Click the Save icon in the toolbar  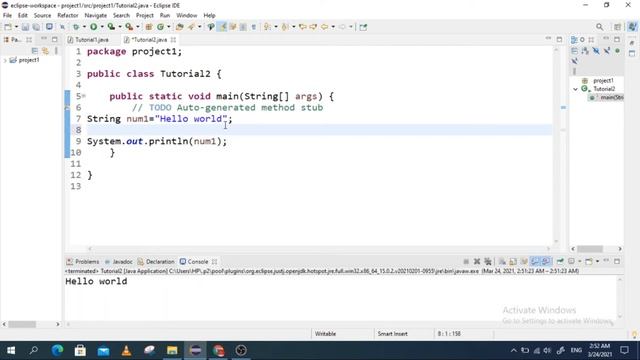25,27
